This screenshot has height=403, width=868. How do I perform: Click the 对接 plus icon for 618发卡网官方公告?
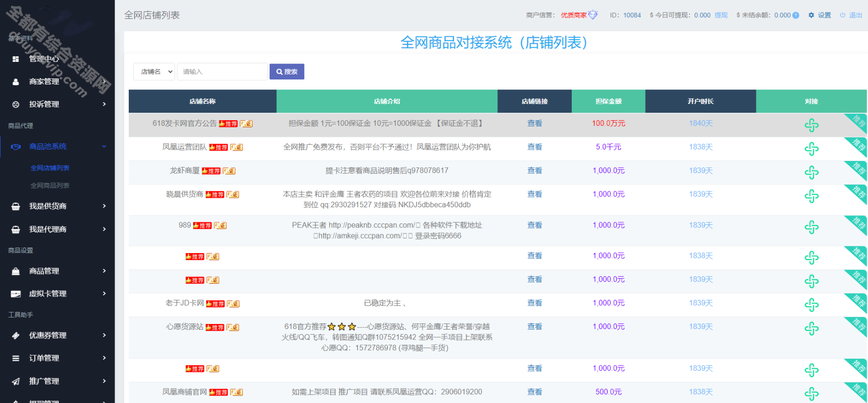pyautogui.click(x=811, y=125)
